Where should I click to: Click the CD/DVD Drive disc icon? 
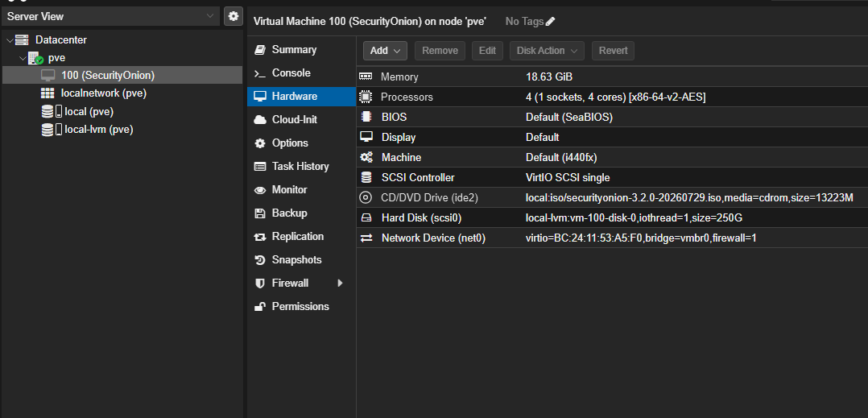[x=366, y=197]
